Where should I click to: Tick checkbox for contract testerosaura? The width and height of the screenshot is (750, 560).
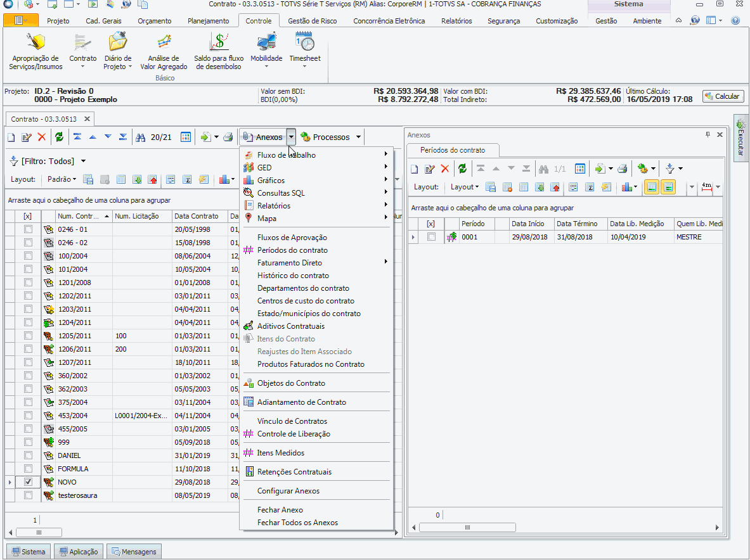pos(29,495)
